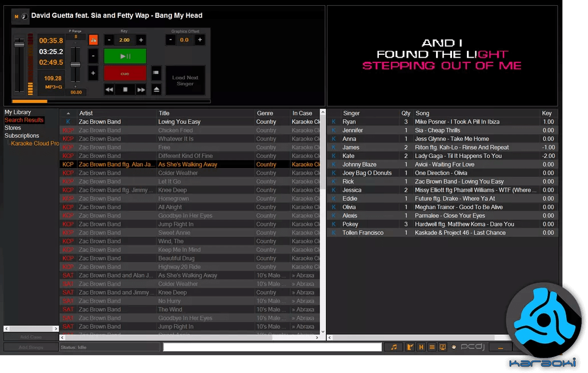Increase Key value with plus button
The height and width of the screenshot is (373, 588).
pyautogui.click(x=141, y=40)
